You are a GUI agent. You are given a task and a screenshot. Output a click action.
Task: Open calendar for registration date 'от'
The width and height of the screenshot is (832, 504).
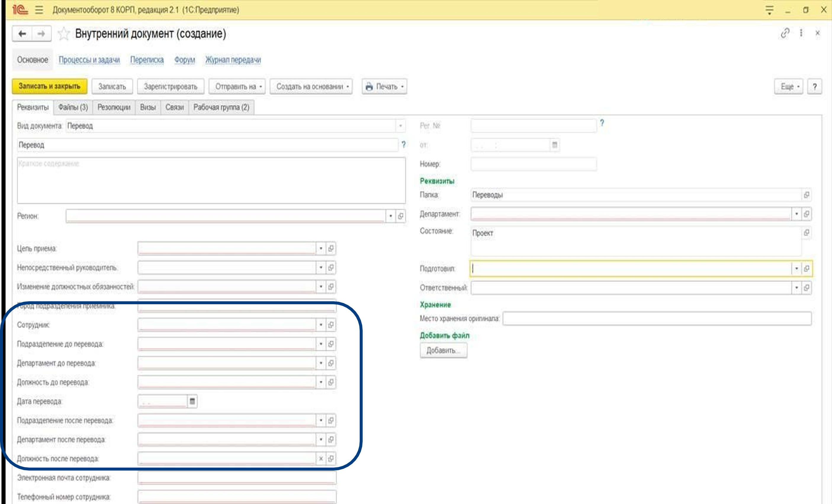click(x=555, y=145)
